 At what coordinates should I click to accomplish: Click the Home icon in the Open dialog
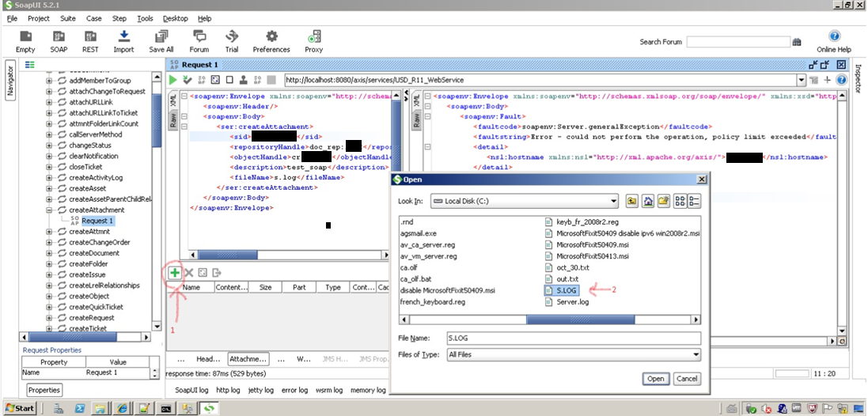point(648,201)
